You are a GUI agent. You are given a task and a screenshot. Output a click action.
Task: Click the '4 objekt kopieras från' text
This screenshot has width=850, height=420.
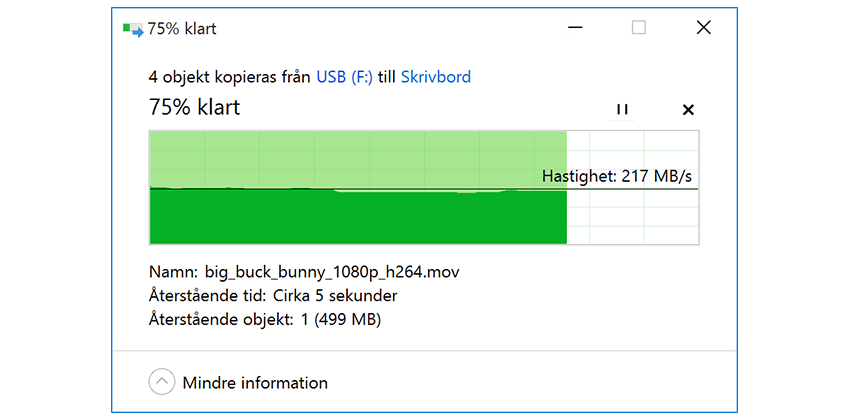click(230, 77)
